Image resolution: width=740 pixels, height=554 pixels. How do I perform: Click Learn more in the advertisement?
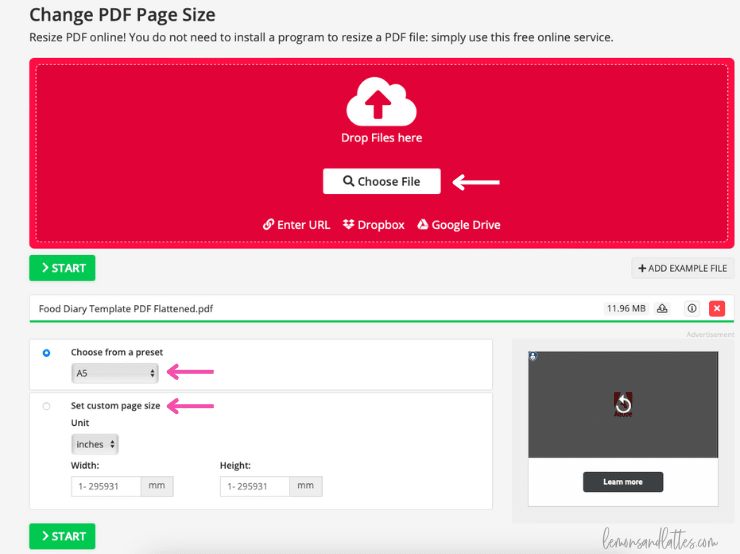pyautogui.click(x=623, y=482)
